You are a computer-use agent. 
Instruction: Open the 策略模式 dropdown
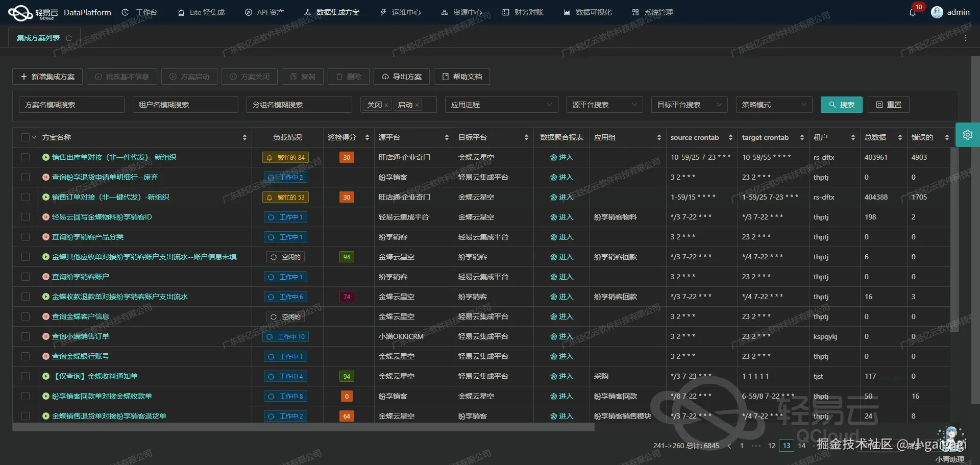pos(774,104)
